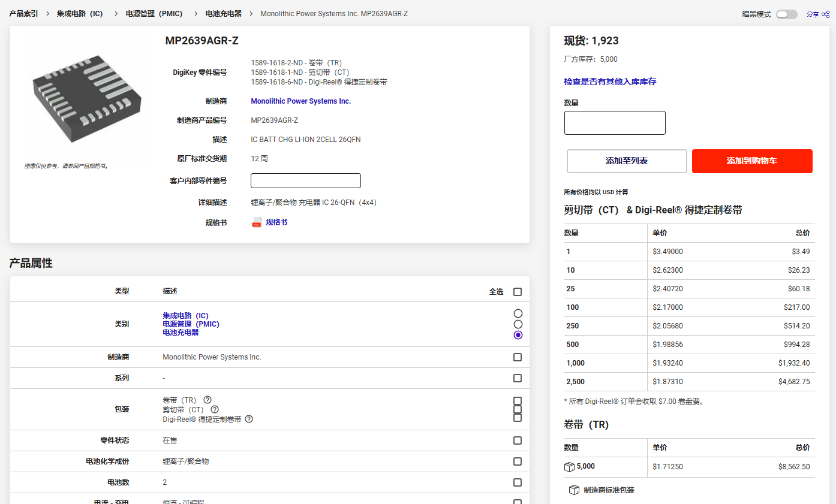Image resolution: width=836 pixels, height=504 pixels.
Task: Click the 添加至列表 button
Action: 627,161
